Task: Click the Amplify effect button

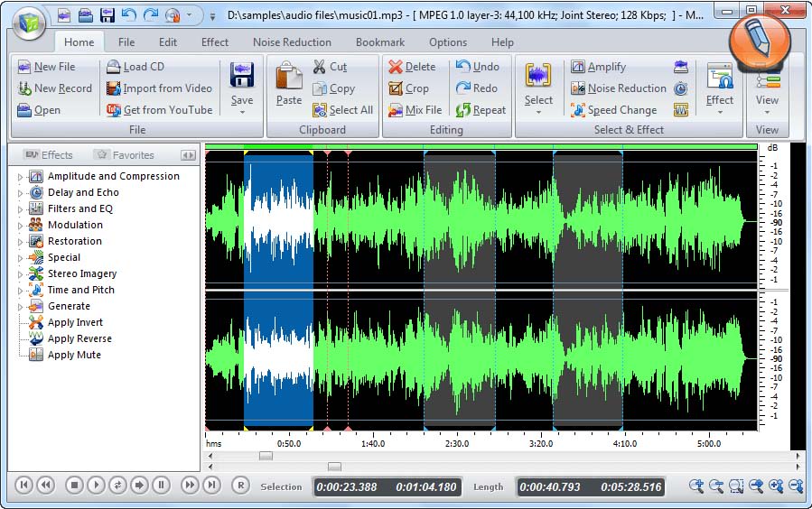Action: pyautogui.click(x=598, y=67)
